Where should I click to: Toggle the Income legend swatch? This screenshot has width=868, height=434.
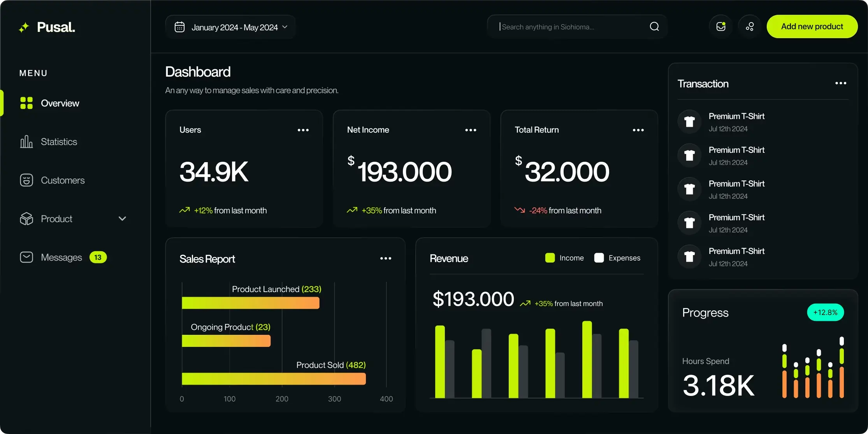coord(550,258)
